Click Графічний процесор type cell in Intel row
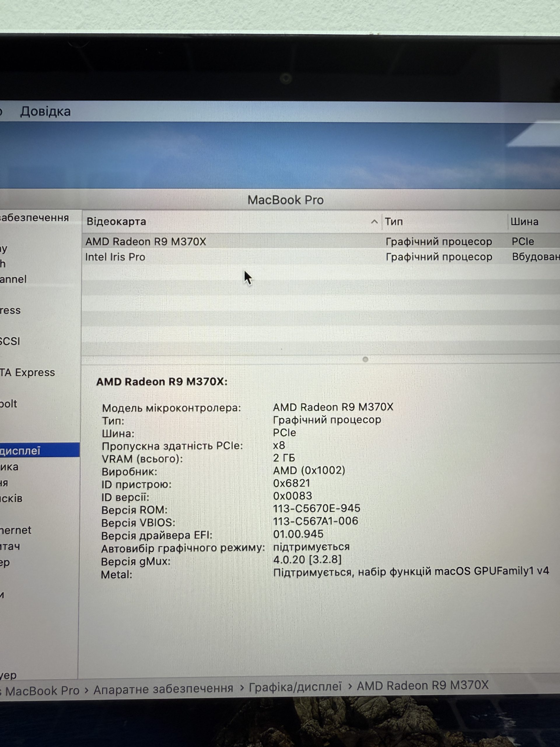560x747 pixels. [439, 257]
